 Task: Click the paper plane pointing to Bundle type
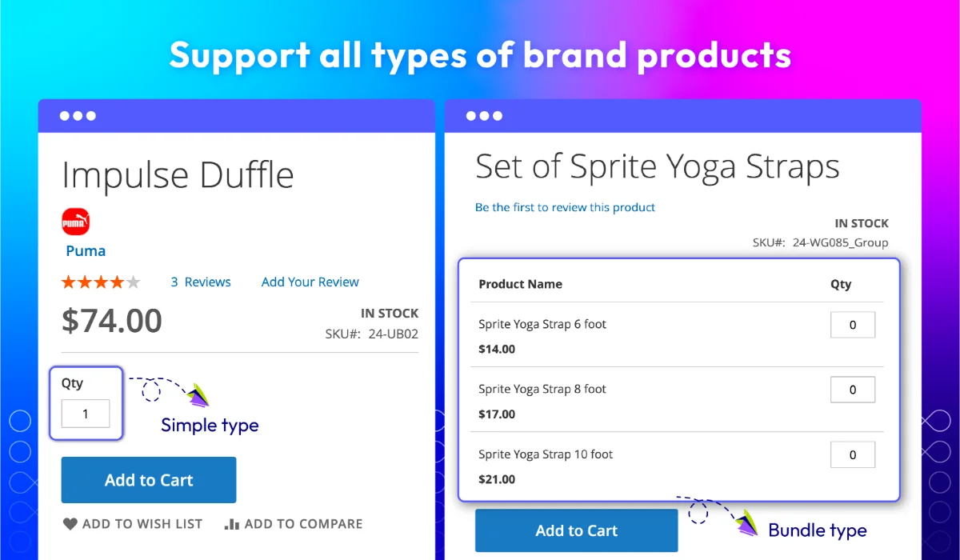click(x=745, y=522)
